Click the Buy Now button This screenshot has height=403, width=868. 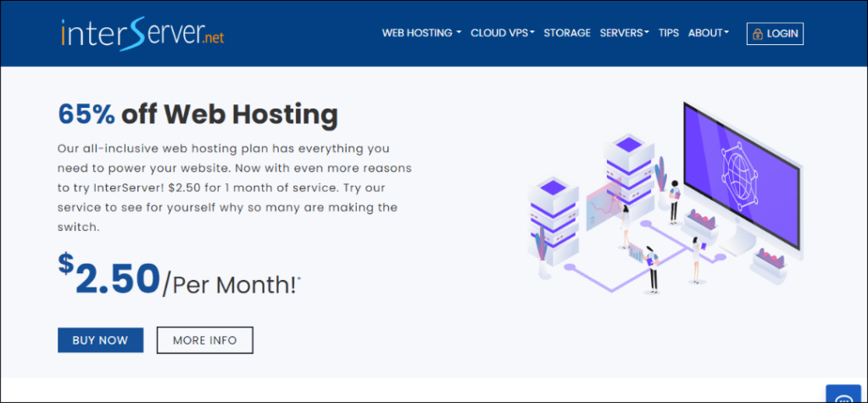point(100,340)
